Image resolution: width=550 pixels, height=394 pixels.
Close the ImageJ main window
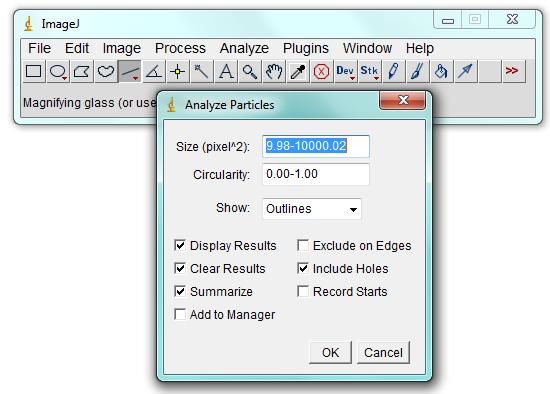point(512,20)
